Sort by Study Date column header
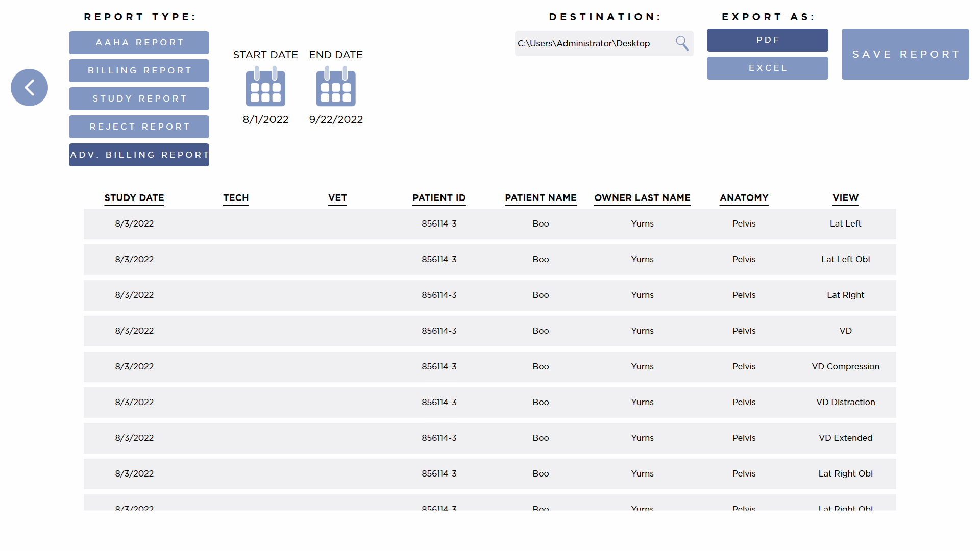 click(x=134, y=198)
